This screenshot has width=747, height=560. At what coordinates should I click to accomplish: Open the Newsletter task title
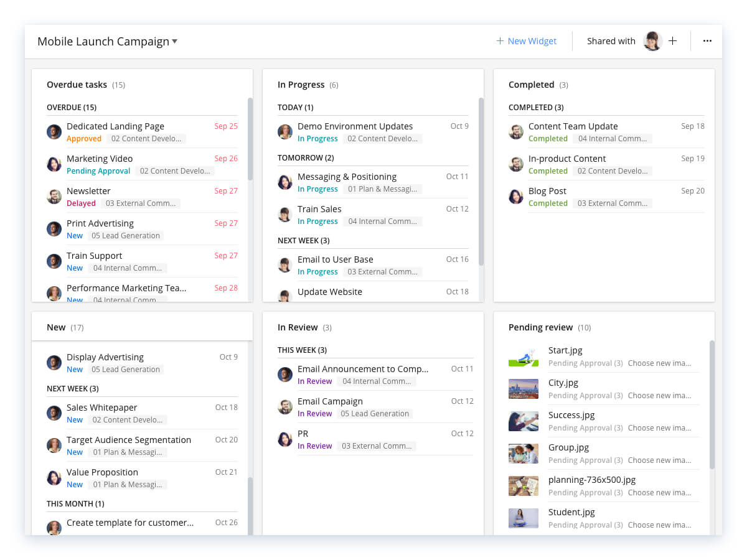tap(88, 191)
